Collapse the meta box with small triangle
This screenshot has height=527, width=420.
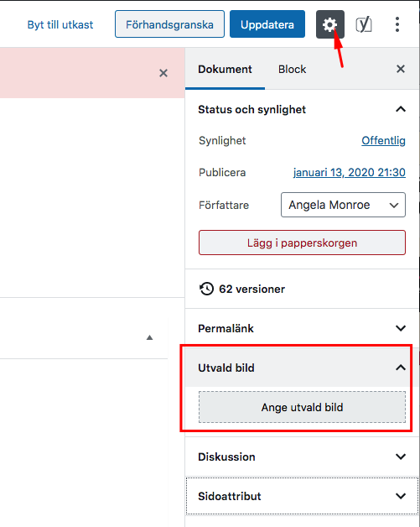coord(150,337)
